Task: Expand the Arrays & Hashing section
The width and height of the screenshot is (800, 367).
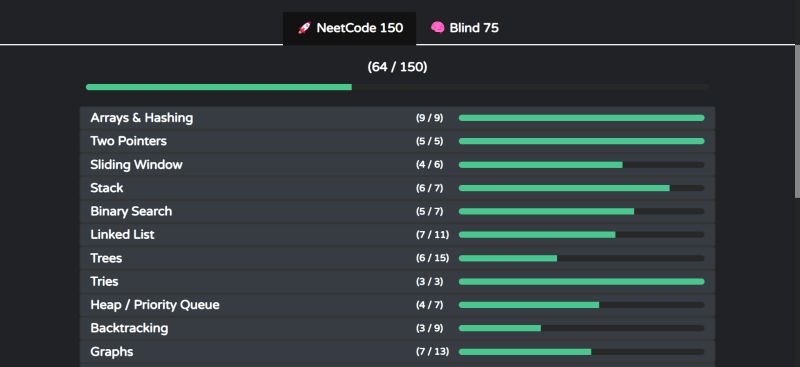Action: pos(397,118)
